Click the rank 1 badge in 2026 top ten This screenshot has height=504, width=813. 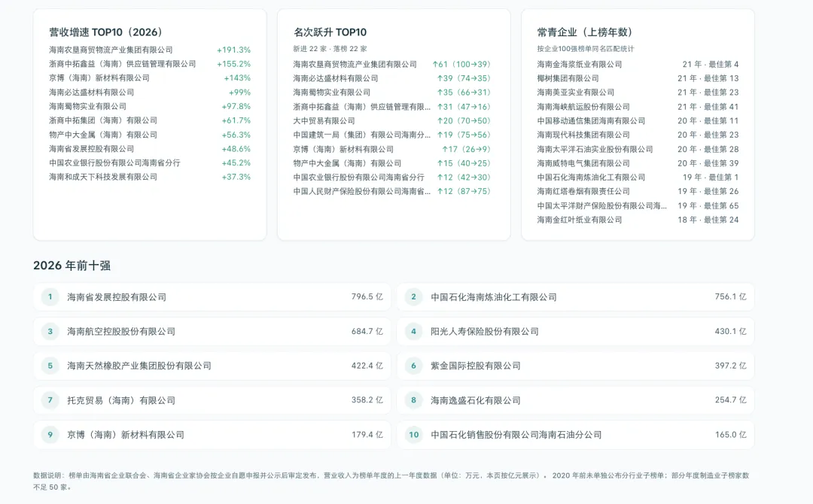pyautogui.click(x=50, y=297)
